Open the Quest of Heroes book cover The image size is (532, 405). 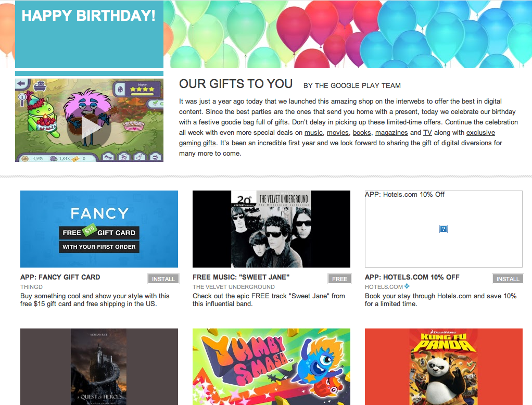[x=99, y=366]
